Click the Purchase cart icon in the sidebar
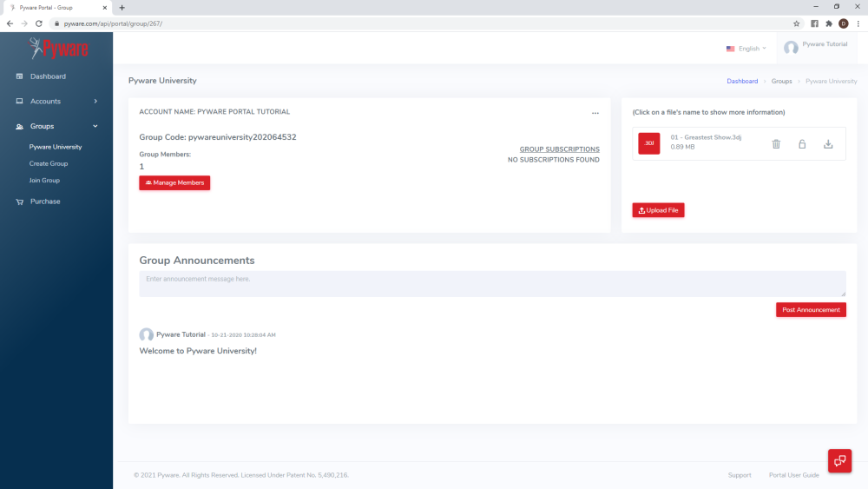The width and height of the screenshot is (868, 489). (20, 202)
